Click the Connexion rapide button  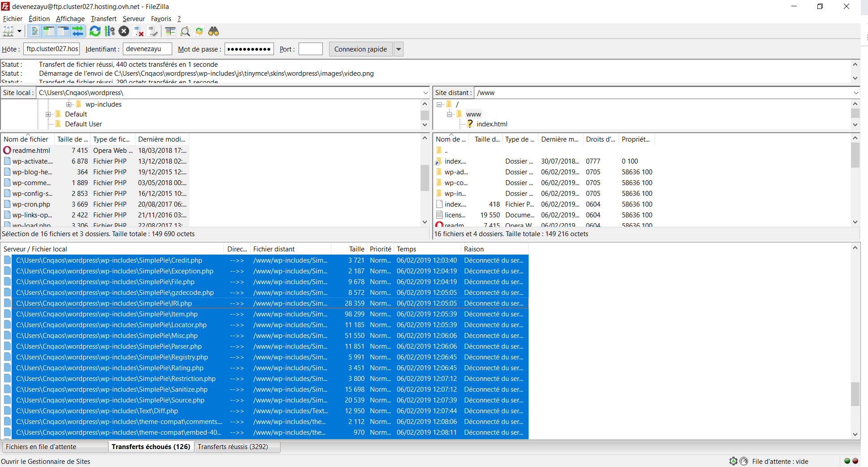pos(360,49)
